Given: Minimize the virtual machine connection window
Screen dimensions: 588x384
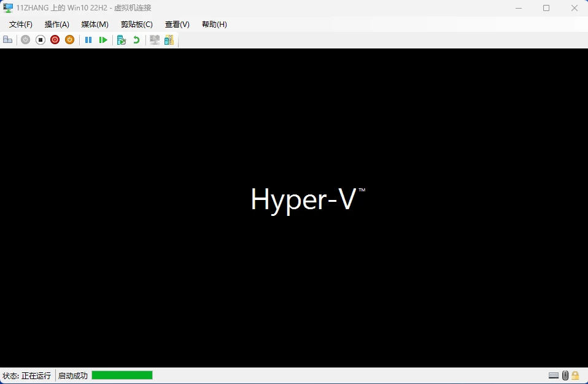Looking at the screenshot, I should (x=519, y=8).
